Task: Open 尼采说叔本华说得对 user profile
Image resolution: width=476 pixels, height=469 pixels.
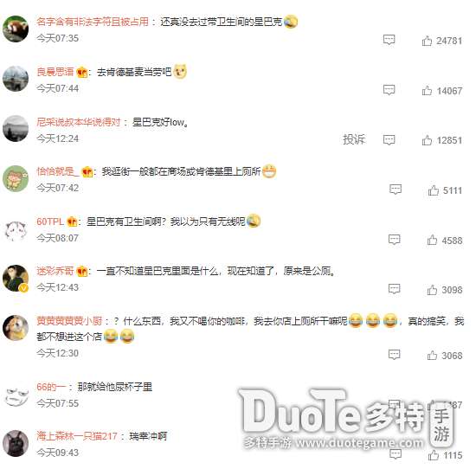Action: tap(79, 122)
